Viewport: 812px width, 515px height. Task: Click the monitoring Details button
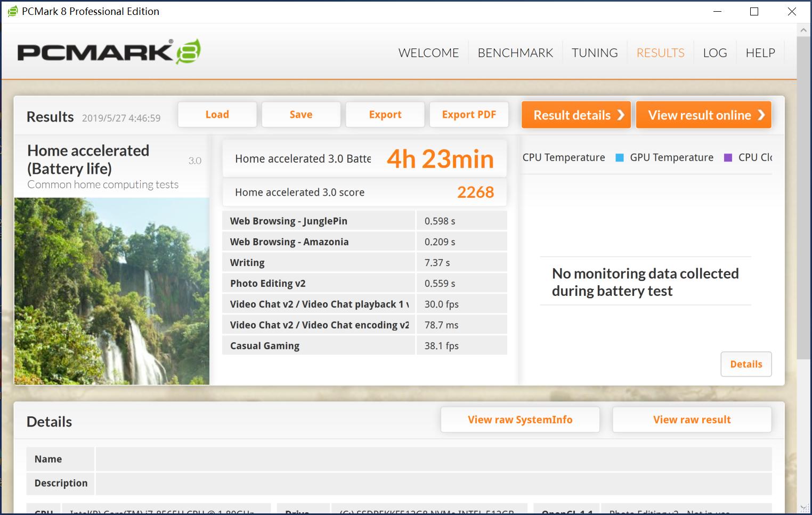coord(746,364)
